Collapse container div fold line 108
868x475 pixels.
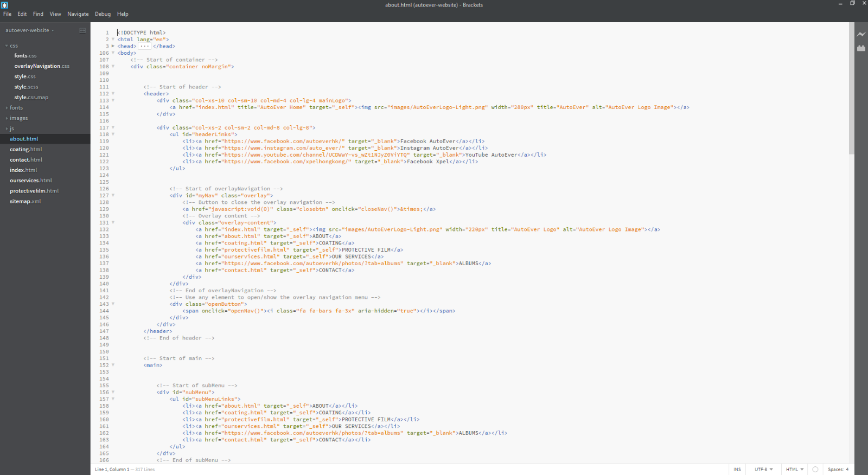pos(113,67)
